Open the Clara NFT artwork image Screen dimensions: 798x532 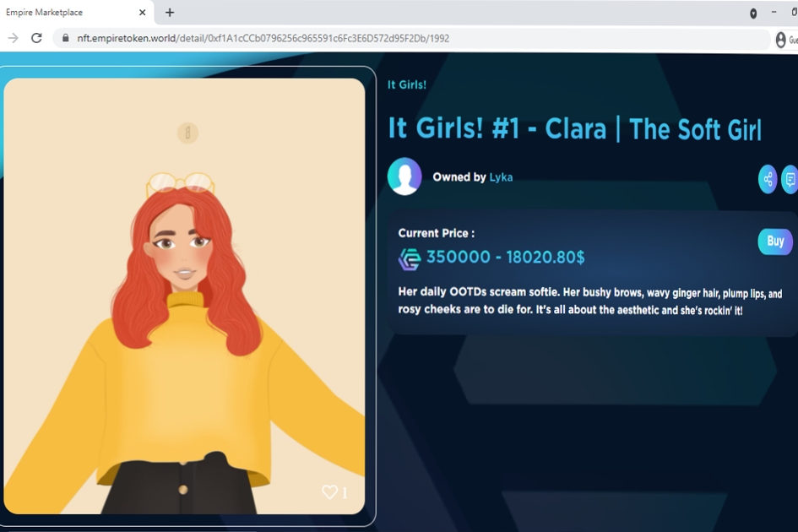(x=184, y=296)
